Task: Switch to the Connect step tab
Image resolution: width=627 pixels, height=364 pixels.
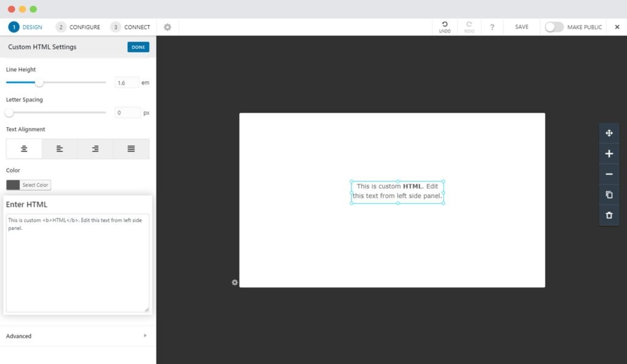Action: pyautogui.click(x=130, y=27)
